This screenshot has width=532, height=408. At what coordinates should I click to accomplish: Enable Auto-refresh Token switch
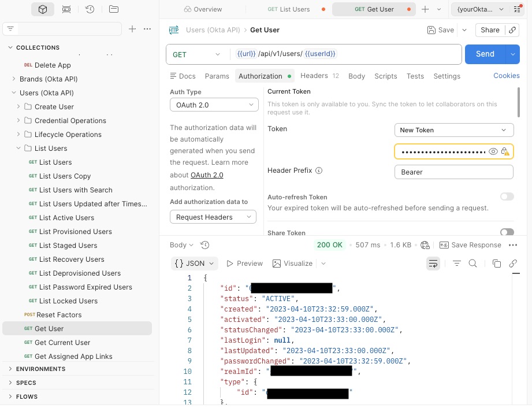coord(507,196)
